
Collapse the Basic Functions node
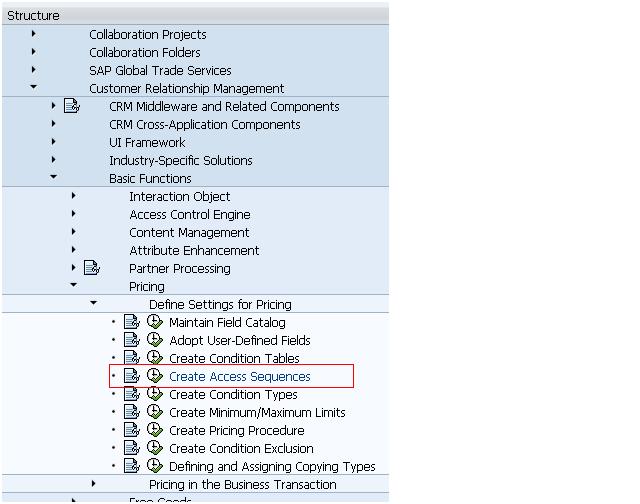coord(53,177)
